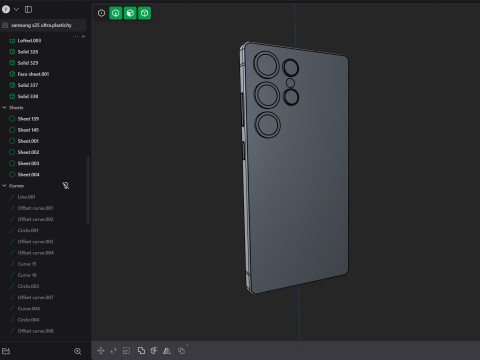This screenshot has height=360, width=480.
Task: Select Lofted.003 in the outliner
Action: tap(29, 41)
